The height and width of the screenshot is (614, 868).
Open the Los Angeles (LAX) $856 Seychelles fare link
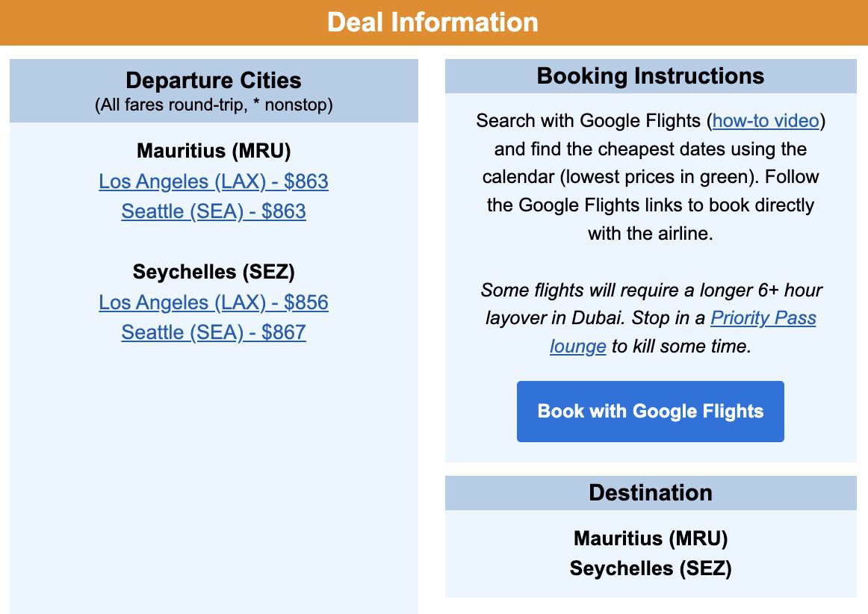click(214, 303)
